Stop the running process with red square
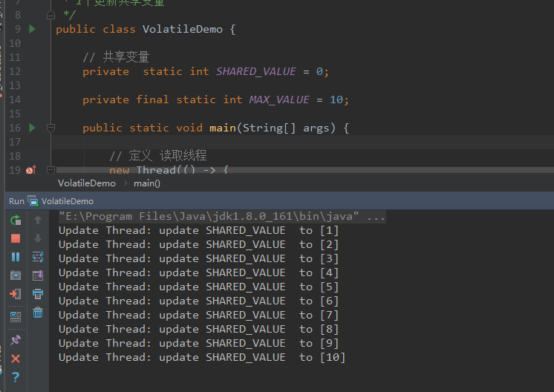This screenshot has width=554, height=392. [x=16, y=239]
